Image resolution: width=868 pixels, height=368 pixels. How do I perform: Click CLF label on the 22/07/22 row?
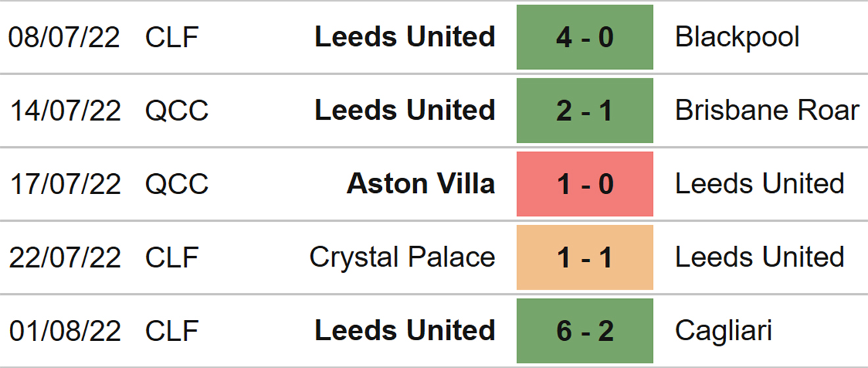172,257
